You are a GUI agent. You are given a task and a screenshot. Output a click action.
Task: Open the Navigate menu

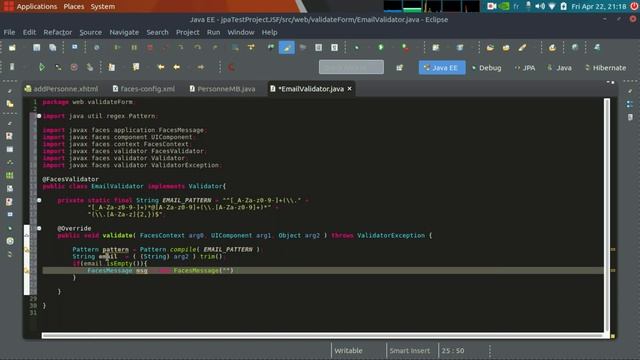pos(124,32)
